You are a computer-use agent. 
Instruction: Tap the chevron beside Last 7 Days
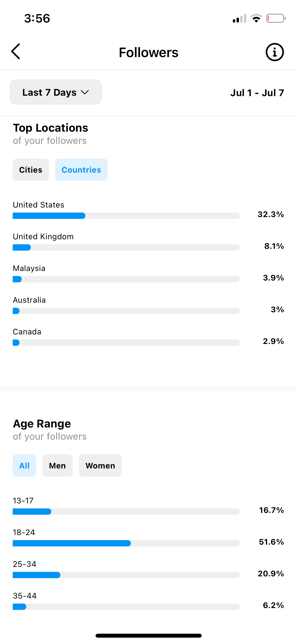tap(85, 92)
